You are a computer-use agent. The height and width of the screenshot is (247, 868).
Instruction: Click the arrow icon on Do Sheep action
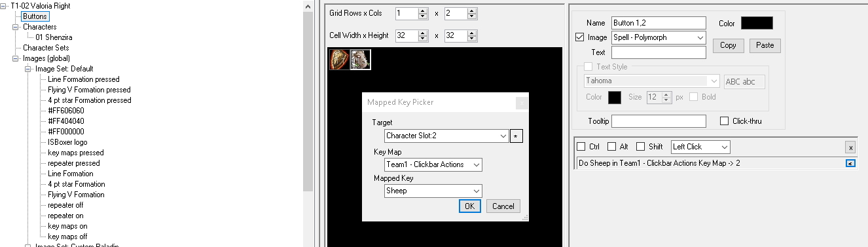(x=850, y=164)
